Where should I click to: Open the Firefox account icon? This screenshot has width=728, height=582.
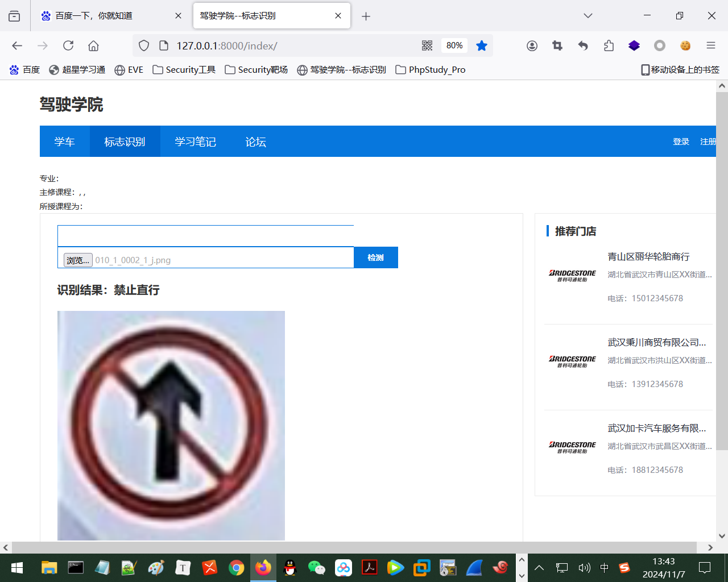[x=532, y=45]
